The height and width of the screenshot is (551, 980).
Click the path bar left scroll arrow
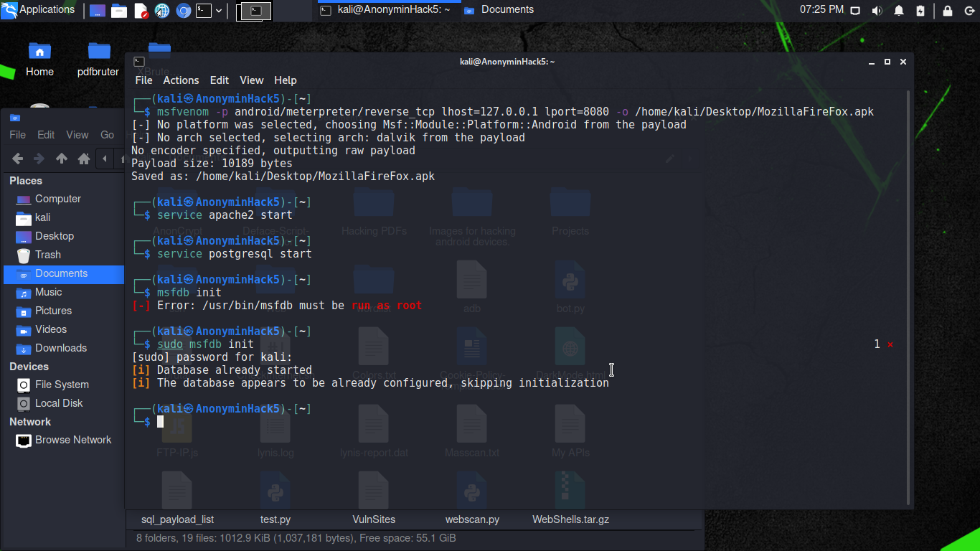105,159
